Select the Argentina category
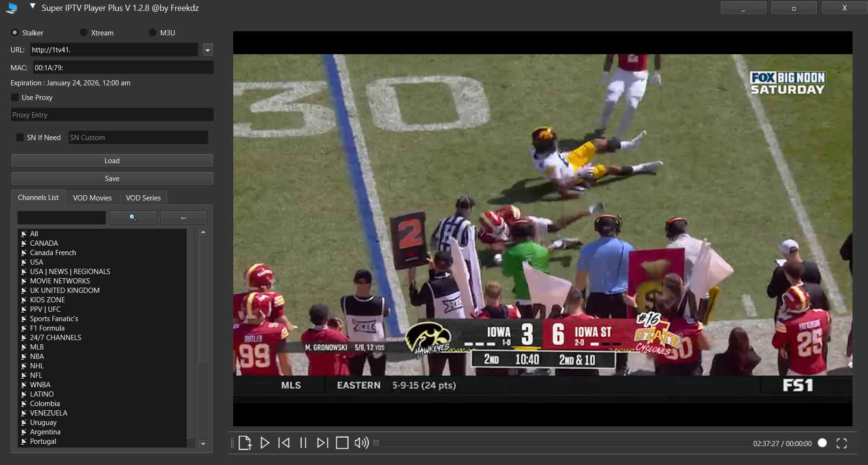868x465 pixels. tap(102, 432)
